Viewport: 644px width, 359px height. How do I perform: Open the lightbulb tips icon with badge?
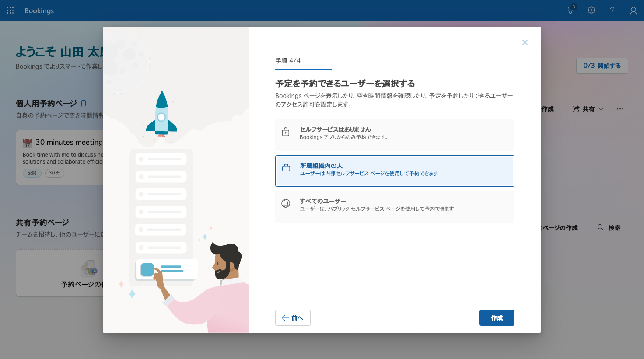[x=571, y=10]
